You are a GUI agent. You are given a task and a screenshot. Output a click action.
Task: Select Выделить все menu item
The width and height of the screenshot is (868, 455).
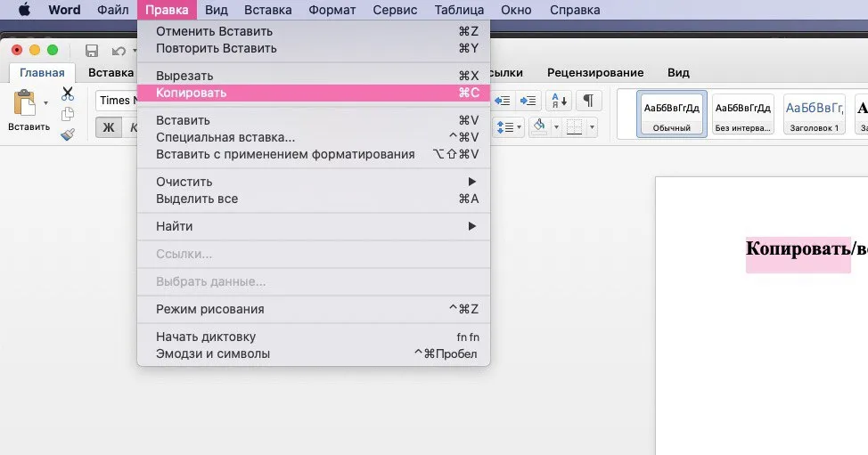pyautogui.click(x=313, y=199)
